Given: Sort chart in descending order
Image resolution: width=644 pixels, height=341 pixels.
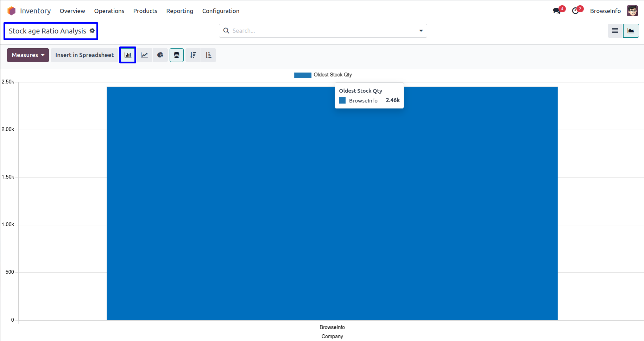Looking at the screenshot, I should point(193,55).
